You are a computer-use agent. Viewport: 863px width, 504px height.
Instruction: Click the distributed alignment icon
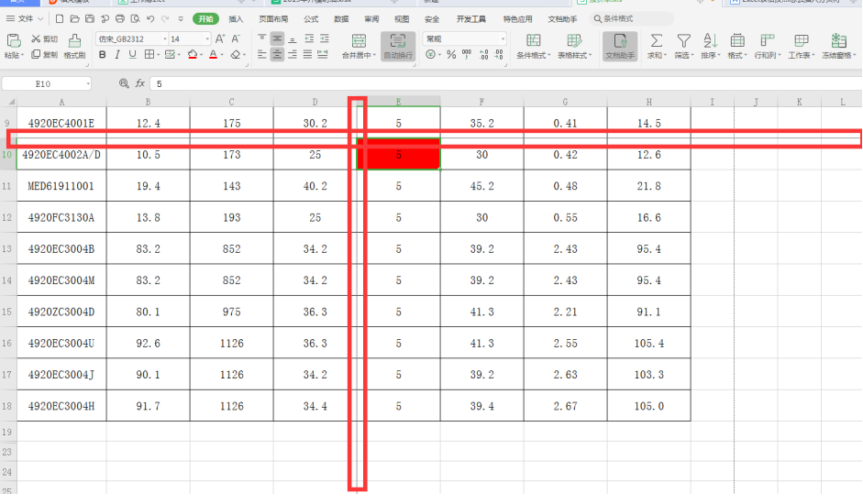point(323,54)
